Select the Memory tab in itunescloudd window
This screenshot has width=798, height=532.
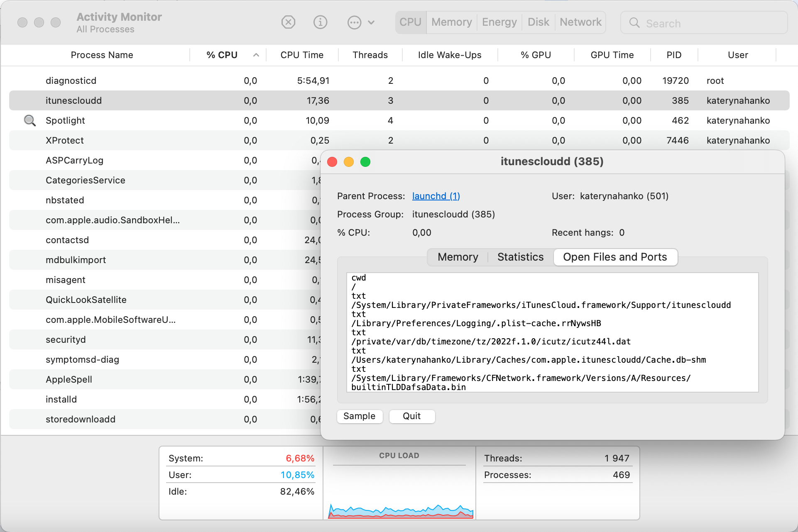tap(458, 257)
